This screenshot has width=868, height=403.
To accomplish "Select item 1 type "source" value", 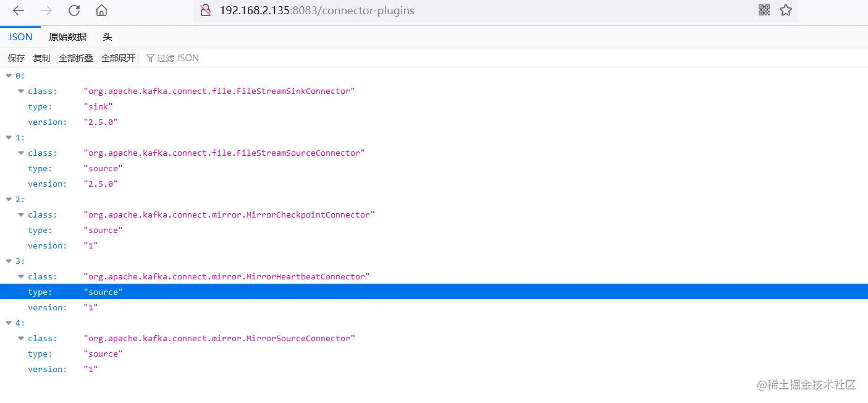I will tap(103, 168).
